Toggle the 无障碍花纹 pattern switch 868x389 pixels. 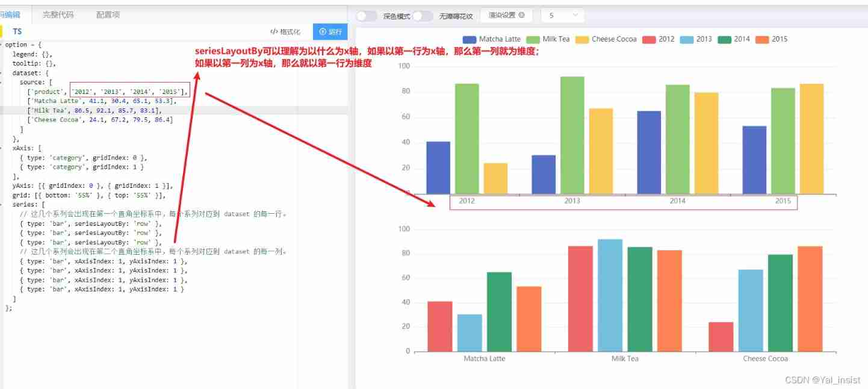[423, 16]
